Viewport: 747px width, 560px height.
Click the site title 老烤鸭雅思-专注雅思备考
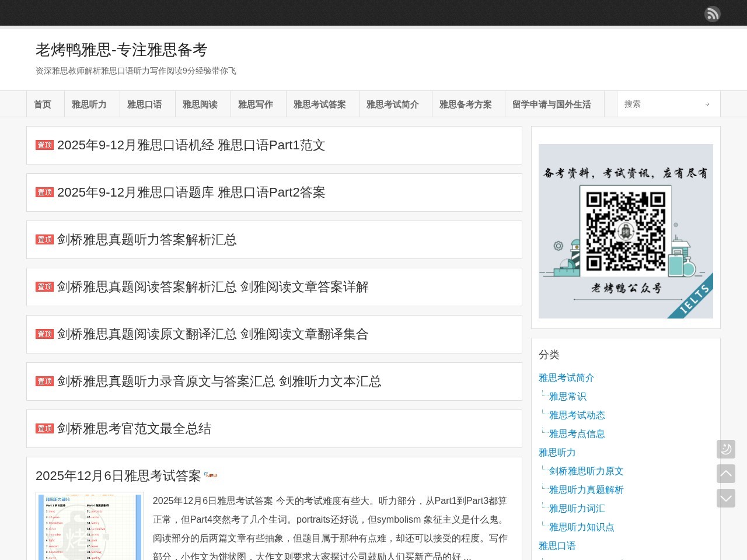121,50
